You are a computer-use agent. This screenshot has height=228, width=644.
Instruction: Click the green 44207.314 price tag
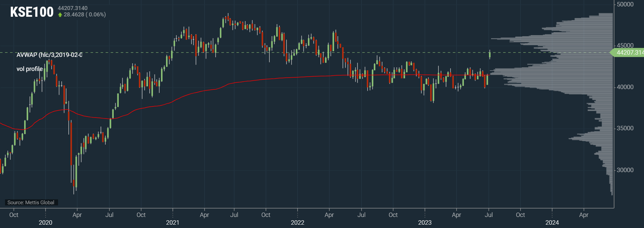coord(627,53)
